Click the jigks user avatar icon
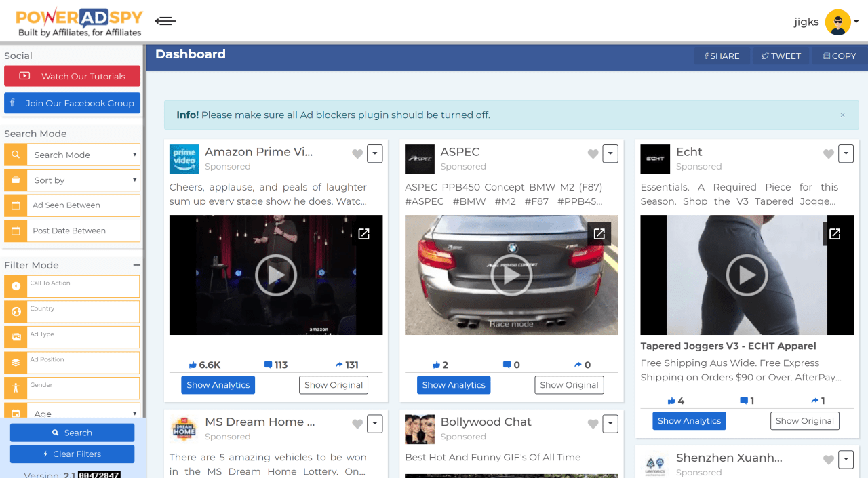The image size is (868, 478). point(837,22)
